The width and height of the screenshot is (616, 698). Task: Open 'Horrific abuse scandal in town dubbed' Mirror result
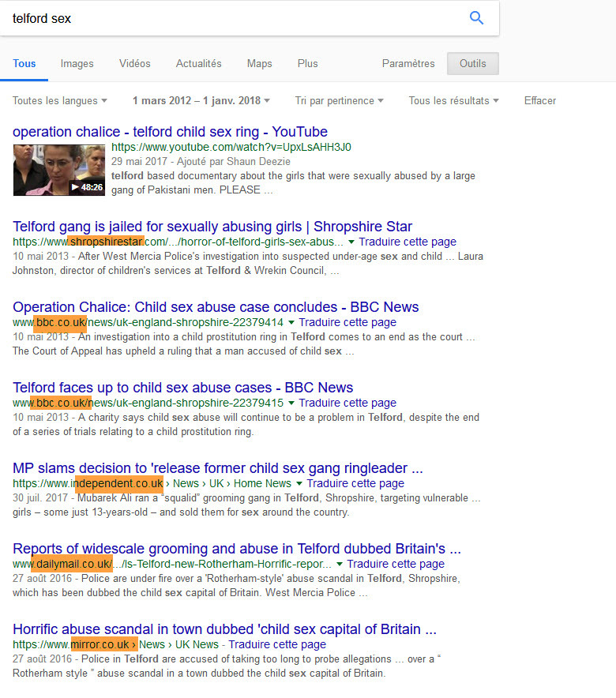(x=225, y=629)
